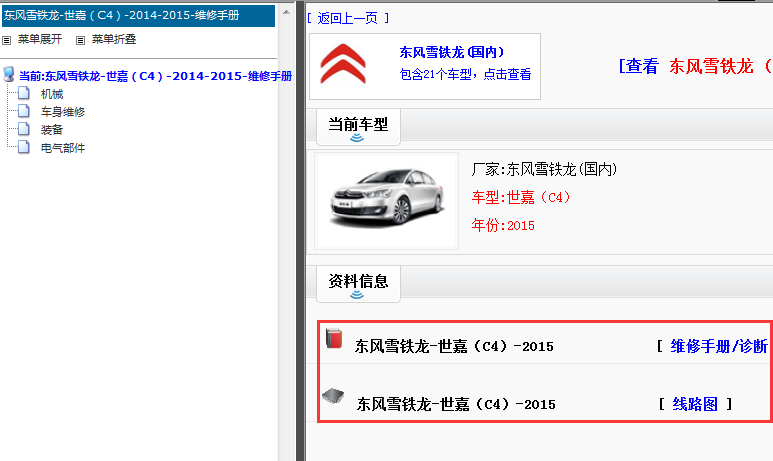The height and width of the screenshot is (461, 773).
Task: Open the 线路图 link
Action: [695, 404]
